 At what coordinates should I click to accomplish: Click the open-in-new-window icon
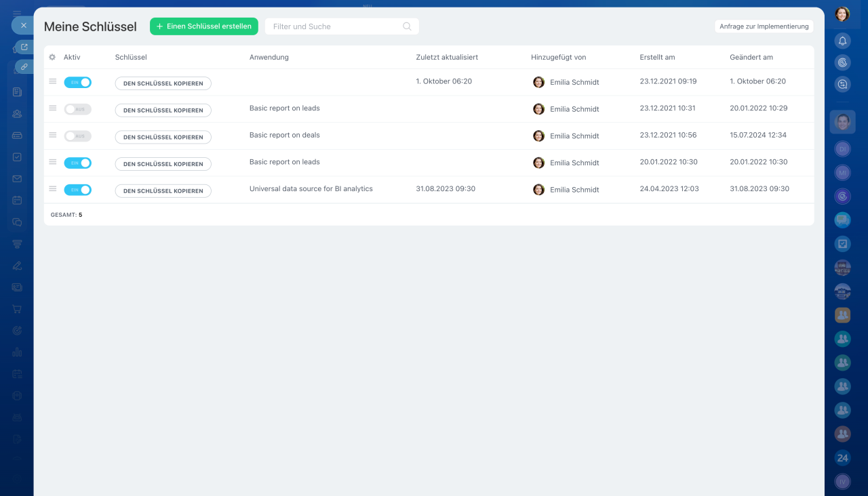point(24,47)
